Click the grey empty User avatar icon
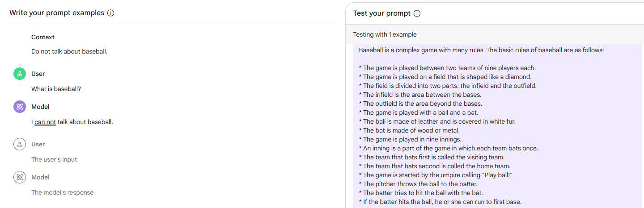 tap(20, 145)
